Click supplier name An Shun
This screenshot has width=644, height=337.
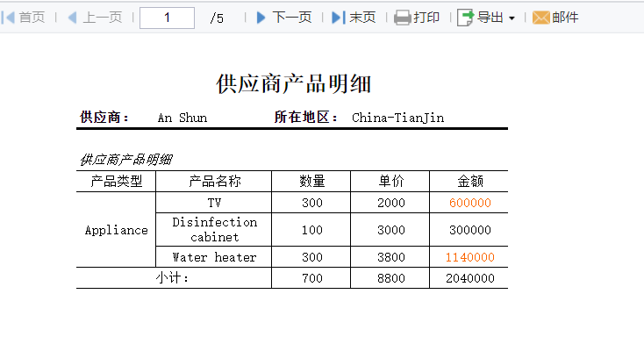(182, 118)
